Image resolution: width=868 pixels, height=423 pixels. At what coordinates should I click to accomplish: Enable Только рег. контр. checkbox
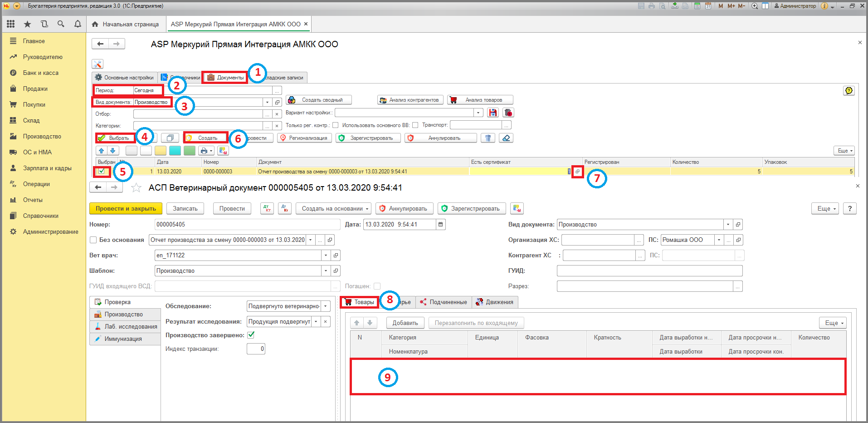pos(336,125)
